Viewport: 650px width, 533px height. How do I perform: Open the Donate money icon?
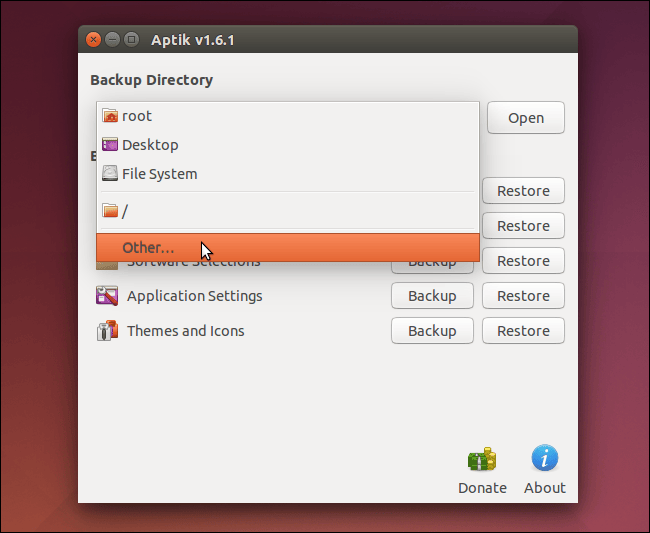(482, 461)
